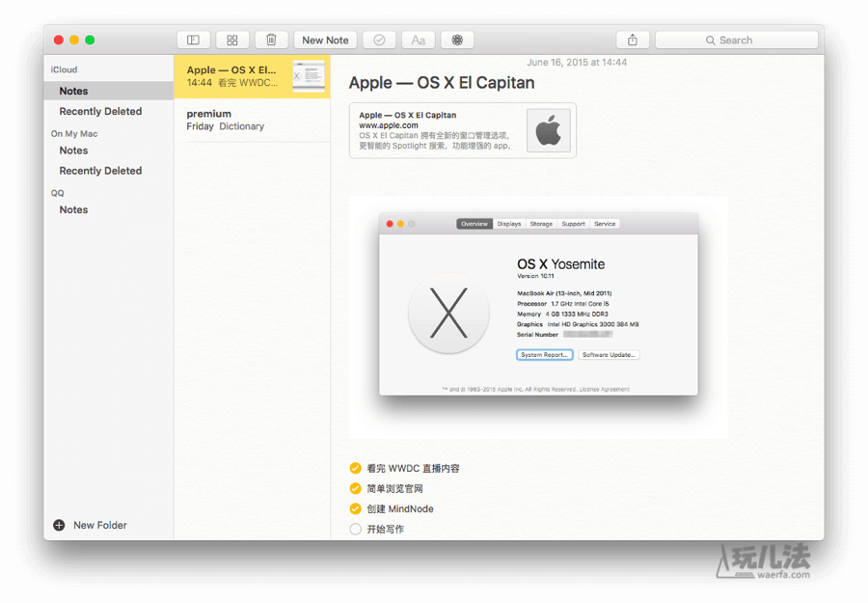This screenshot has width=868, height=603.
Task: Click the QQ account header
Action: click(x=58, y=193)
